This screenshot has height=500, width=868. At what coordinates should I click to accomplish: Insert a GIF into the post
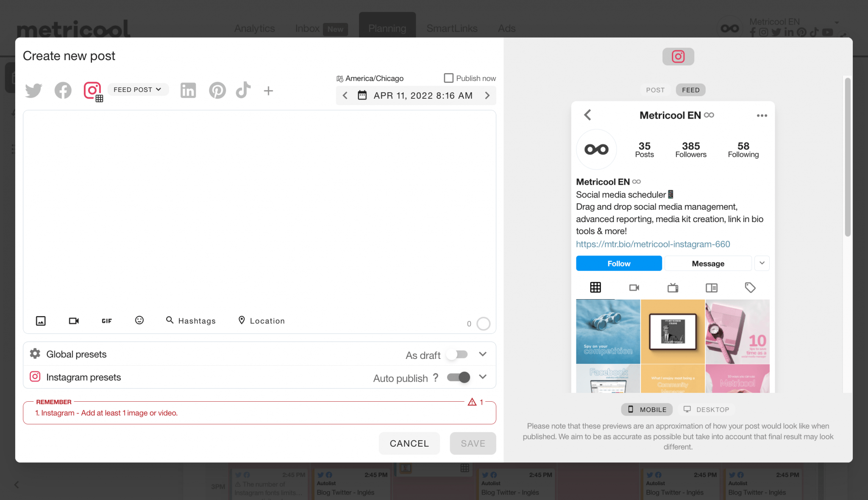point(107,321)
